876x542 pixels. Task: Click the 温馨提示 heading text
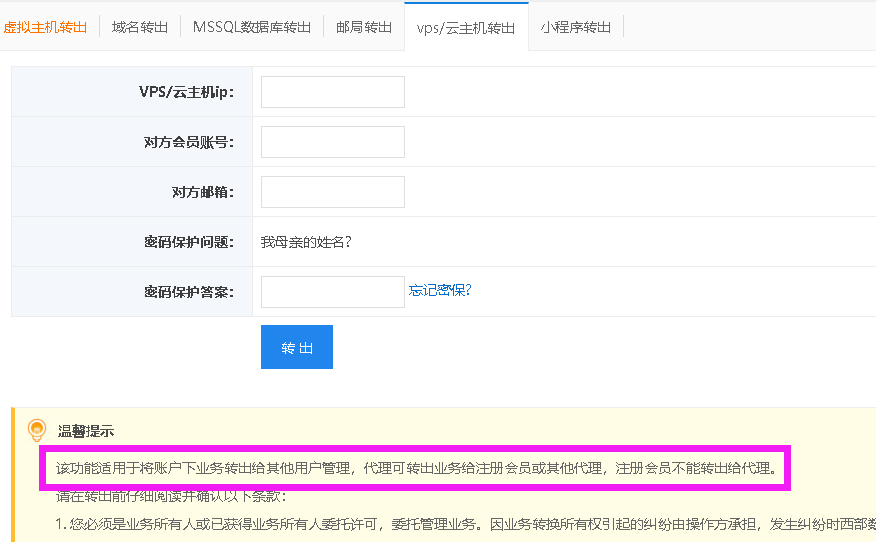[86, 431]
